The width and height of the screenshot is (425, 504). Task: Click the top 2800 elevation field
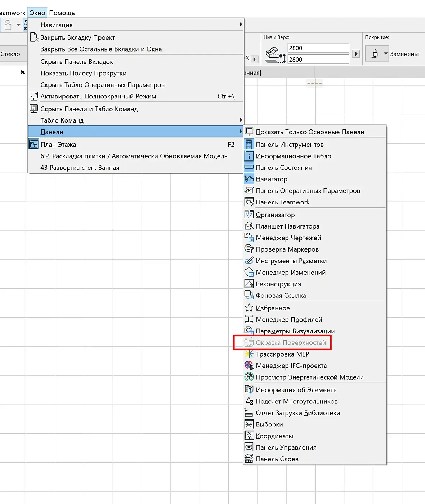[x=318, y=48]
